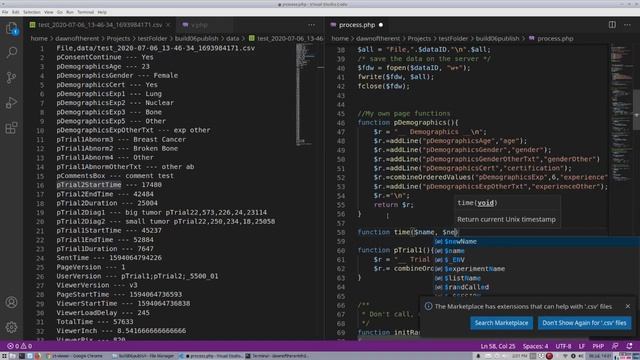
Task: Select $experimentName autocomplete suggestion
Action: pyautogui.click(x=536, y=269)
